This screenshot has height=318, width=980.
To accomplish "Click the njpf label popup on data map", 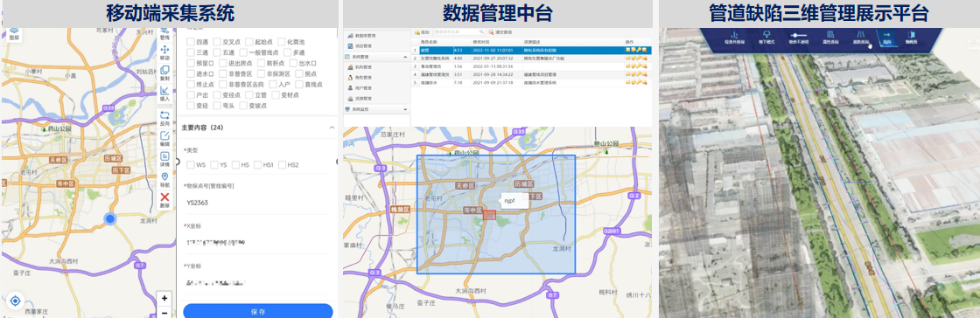I will point(514,201).
